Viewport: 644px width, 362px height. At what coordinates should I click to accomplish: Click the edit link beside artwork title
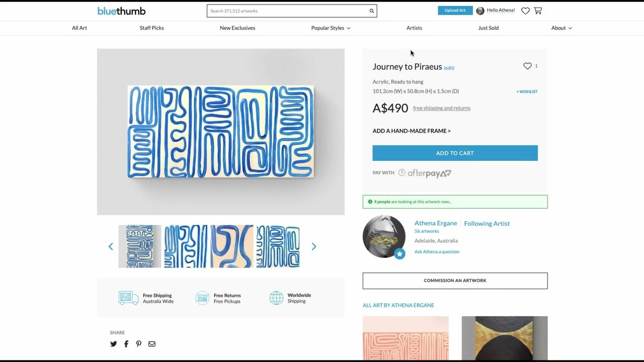coord(449,68)
